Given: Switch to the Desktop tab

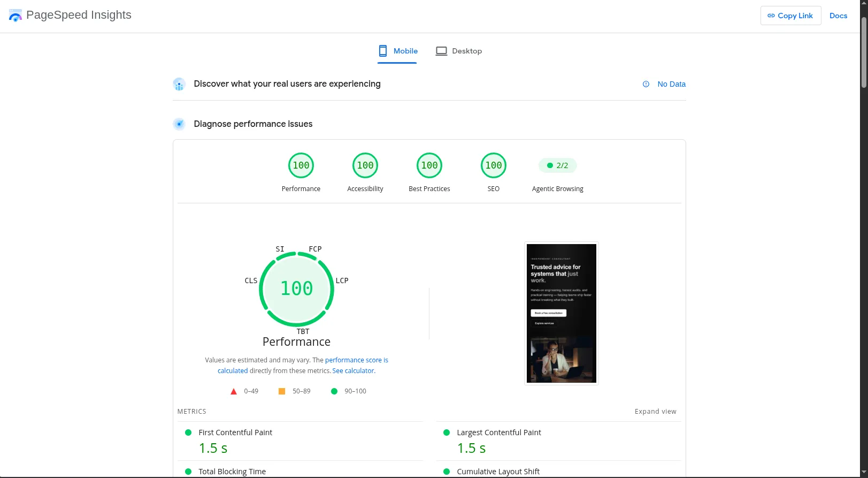Looking at the screenshot, I should [x=459, y=51].
